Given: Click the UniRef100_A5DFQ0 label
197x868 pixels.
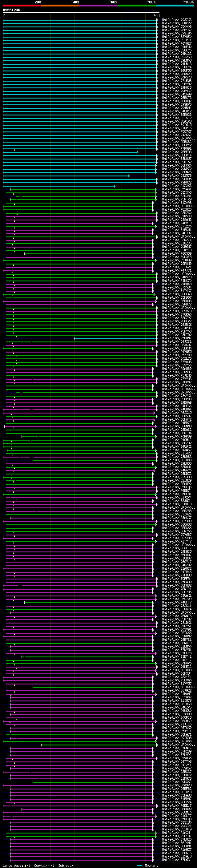Looking at the screenshot, I should pos(177,819).
